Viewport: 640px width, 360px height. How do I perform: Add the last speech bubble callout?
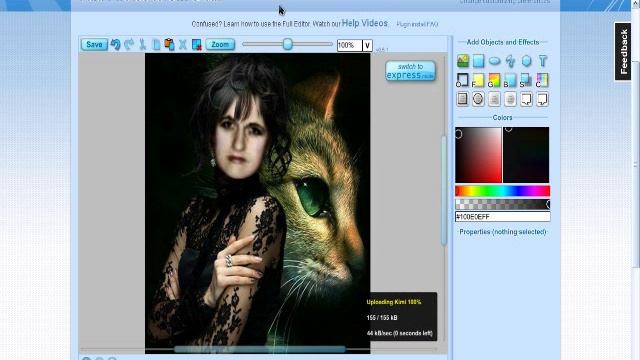[542, 99]
